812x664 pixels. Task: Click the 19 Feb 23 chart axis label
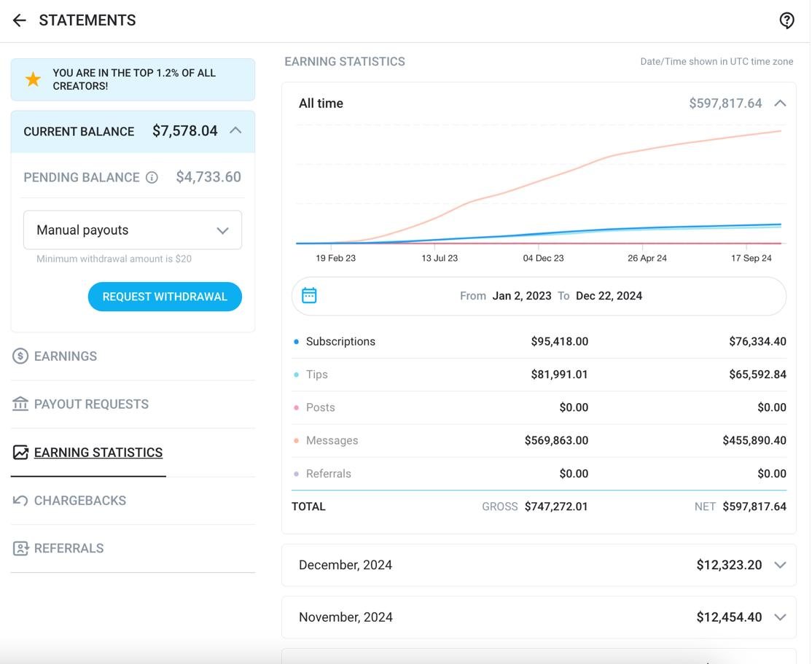coord(335,258)
